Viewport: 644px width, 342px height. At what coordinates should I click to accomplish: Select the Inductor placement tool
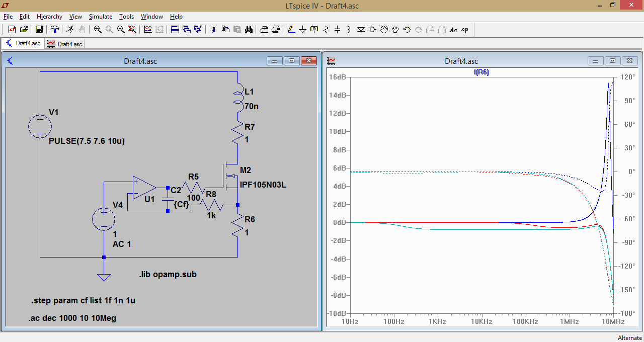pyautogui.click(x=349, y=30)
